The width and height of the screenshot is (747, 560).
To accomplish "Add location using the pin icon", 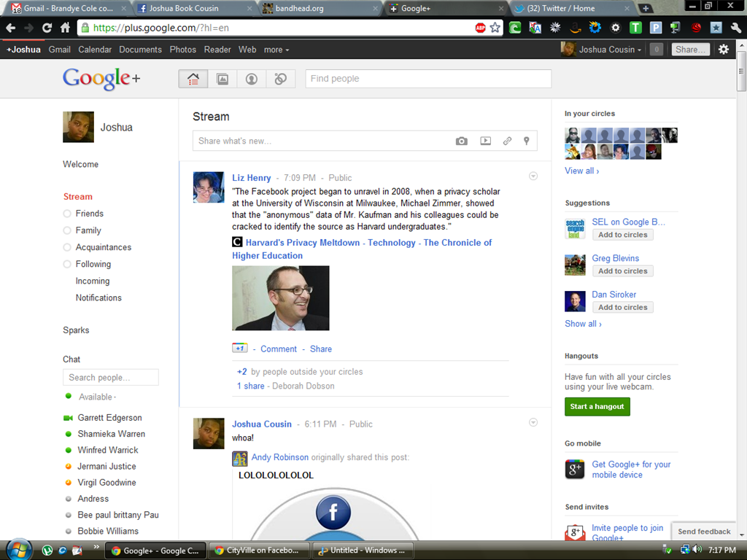I will pyautogui.click(x=527, y=141).
